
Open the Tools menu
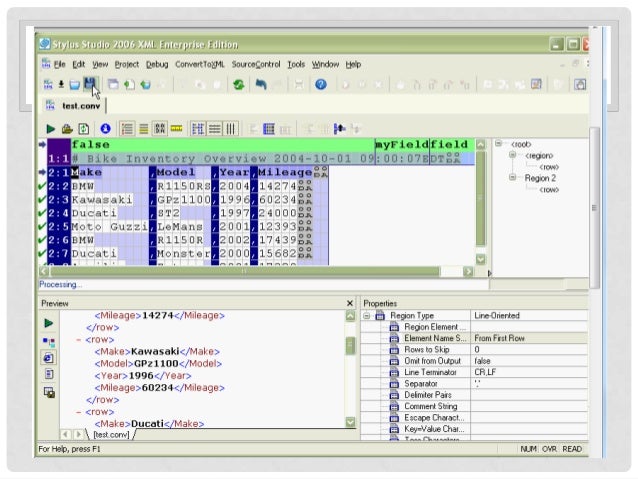coord(296,64)
